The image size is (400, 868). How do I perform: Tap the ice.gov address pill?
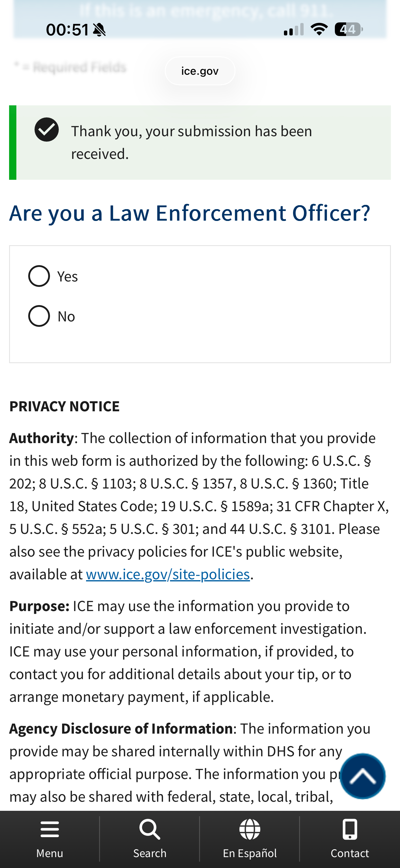point(200,71)
